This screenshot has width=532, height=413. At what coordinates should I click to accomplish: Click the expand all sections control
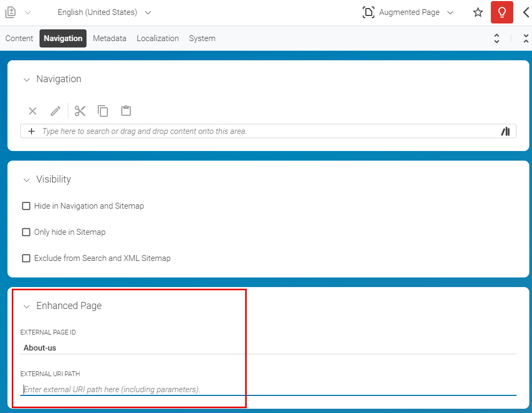pyautogui.click(x=496, y=38)
